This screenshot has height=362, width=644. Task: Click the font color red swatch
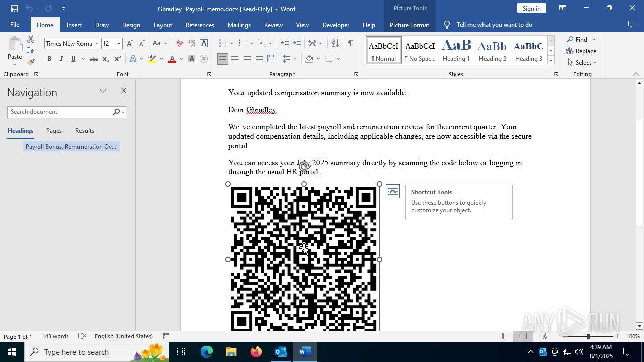pos(172,59)
